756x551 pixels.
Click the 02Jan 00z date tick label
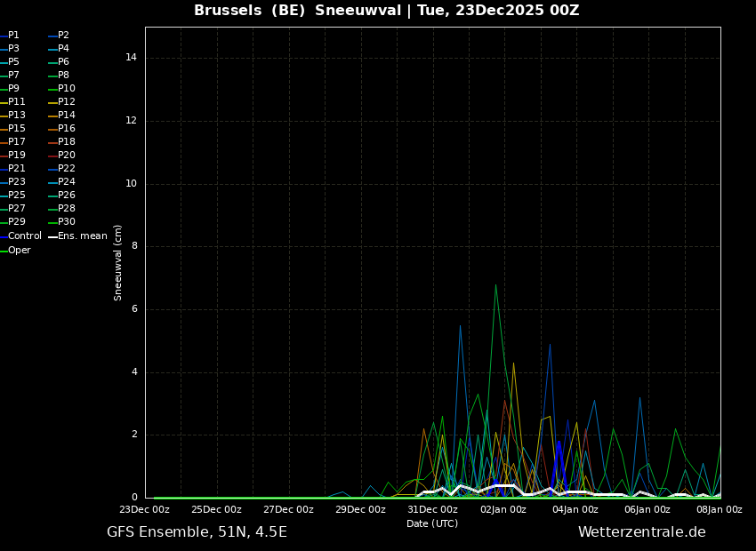[504, 510]
